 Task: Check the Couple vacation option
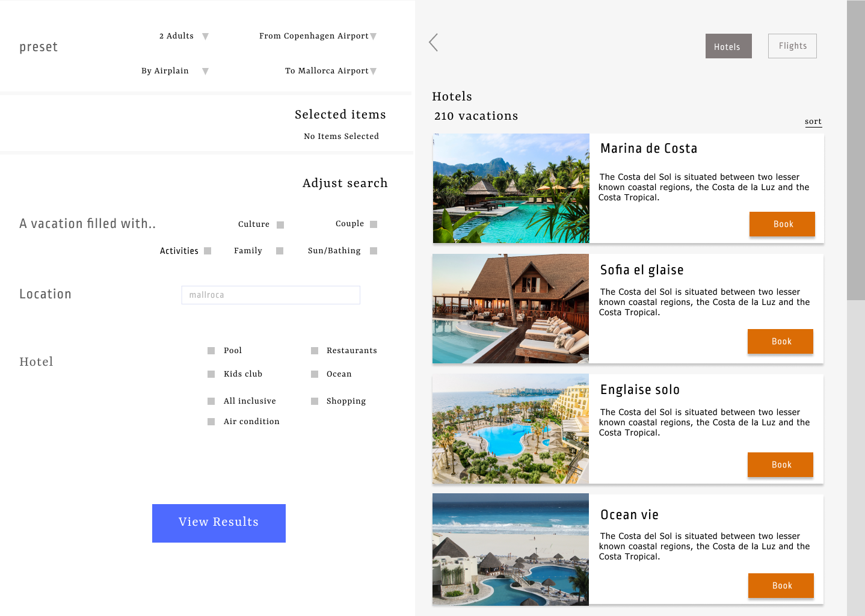pyautogui.click(x=373, y=224)
